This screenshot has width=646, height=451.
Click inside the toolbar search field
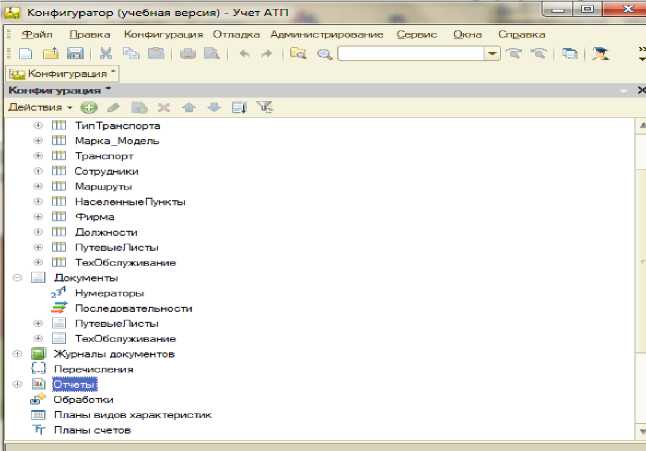click(x=411, y=54)
